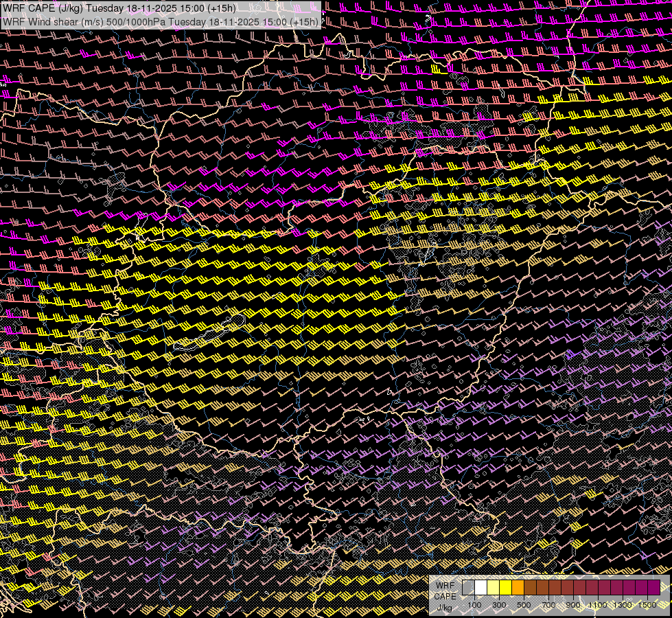Click the white swatch in the CAPE legend

point(480,588)
